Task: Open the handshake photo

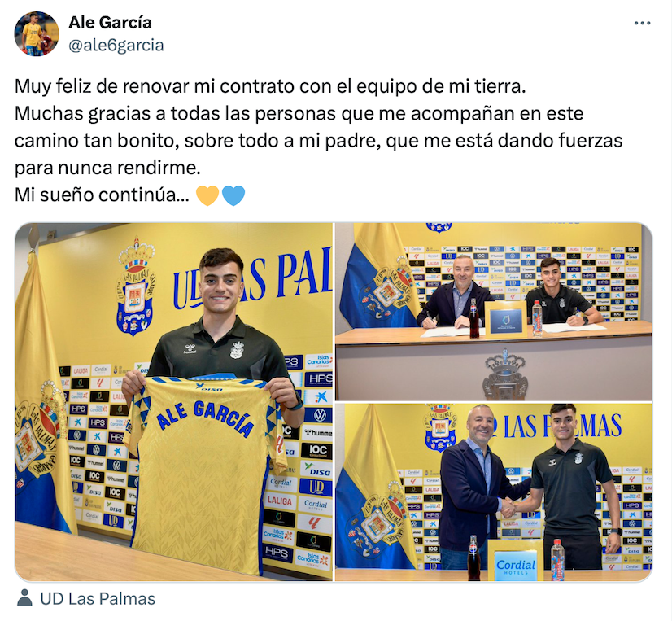Action: click(493, 492)
